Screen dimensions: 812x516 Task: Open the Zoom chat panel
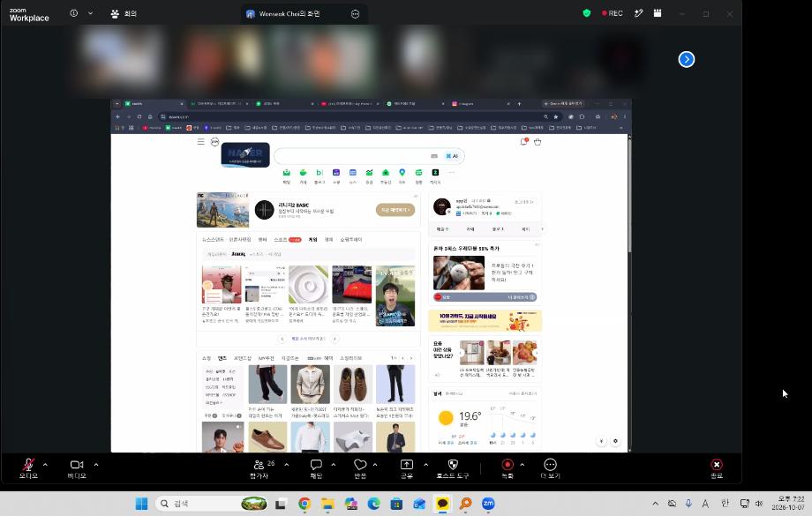pos(316,467)
